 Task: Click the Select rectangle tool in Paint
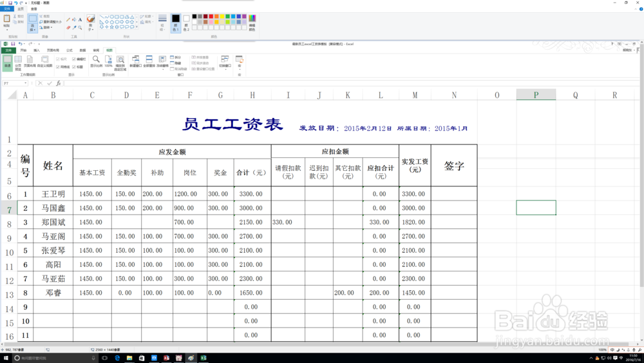pyautogui.click(x=32, y=19)
